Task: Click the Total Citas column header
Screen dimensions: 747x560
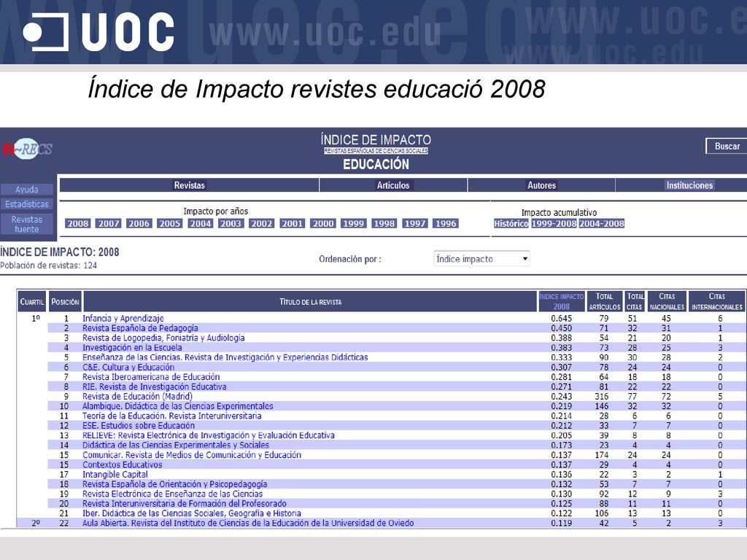Action: [x=635, y=301]
